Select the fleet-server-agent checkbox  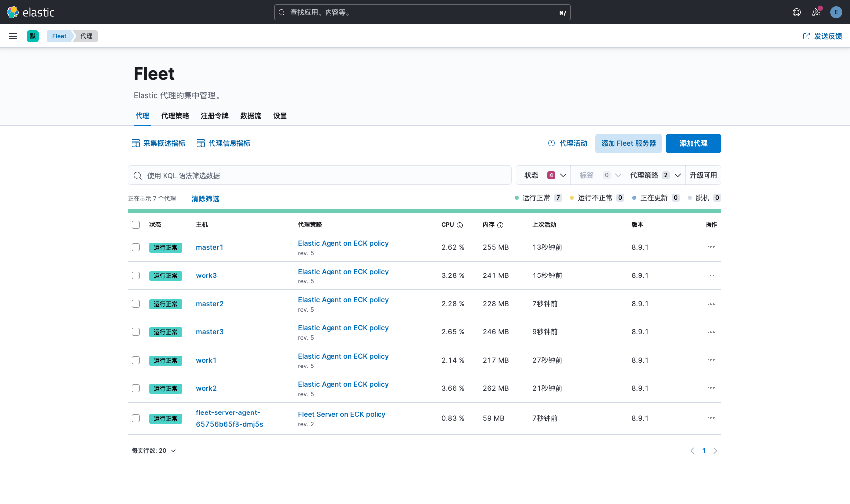(x=136, y=418)
